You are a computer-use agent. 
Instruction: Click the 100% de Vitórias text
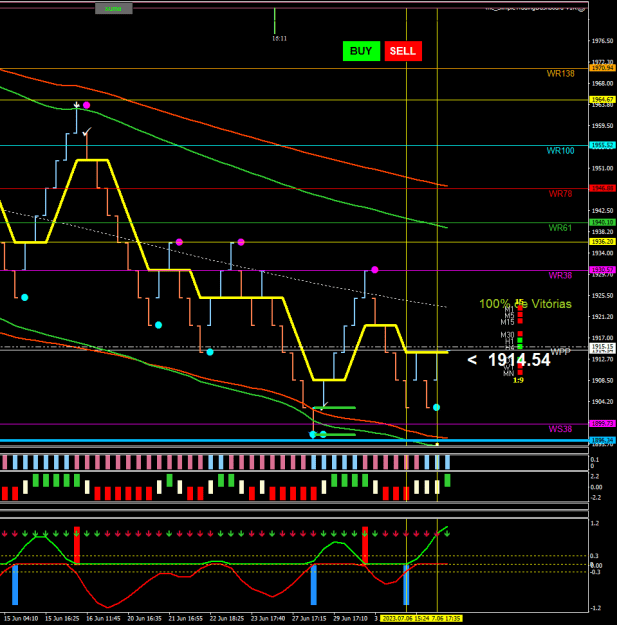click(x=525, y=304)
